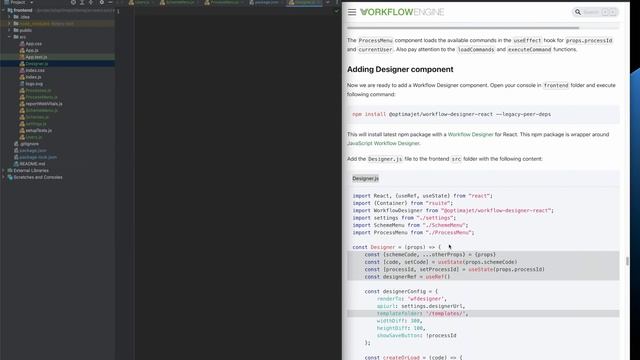Click the public folder icon
The height and width of the screenshot is (360, 640).
click(16, 30)
